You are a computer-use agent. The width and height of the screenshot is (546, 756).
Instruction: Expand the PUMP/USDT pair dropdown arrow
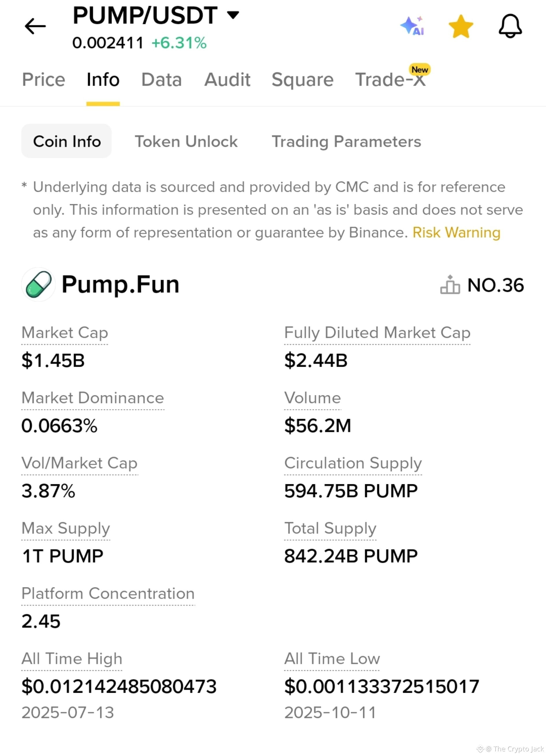coord(233,15)
